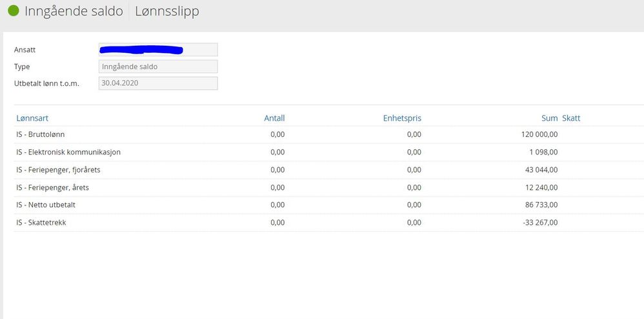Select the IS - Elektronisk kommunikasjon row label
This screenshot has width=644, height=319.
(68, 152)
